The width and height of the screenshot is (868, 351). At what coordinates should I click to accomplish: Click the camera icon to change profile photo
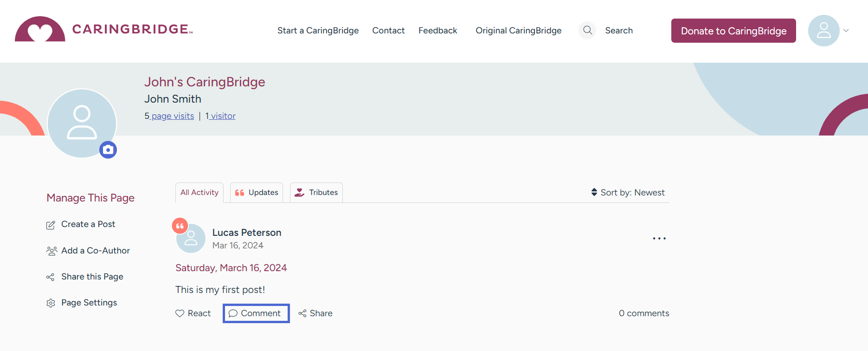click(x=108, y=150)
